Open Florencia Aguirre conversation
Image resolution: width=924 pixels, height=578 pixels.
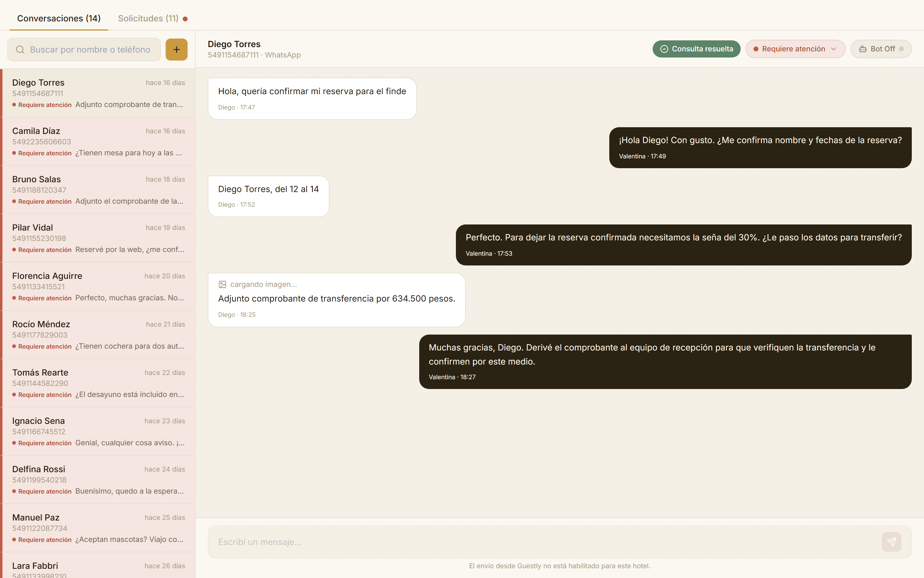point(98,286)
